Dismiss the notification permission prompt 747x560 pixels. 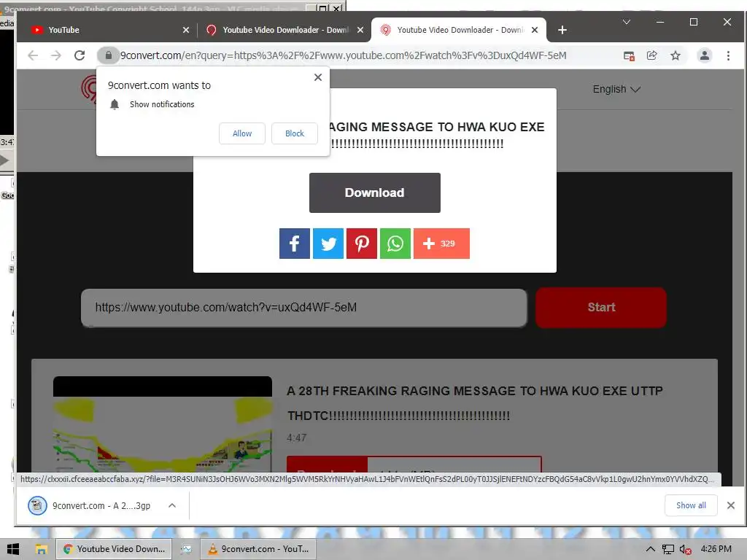tap(318, 77)
